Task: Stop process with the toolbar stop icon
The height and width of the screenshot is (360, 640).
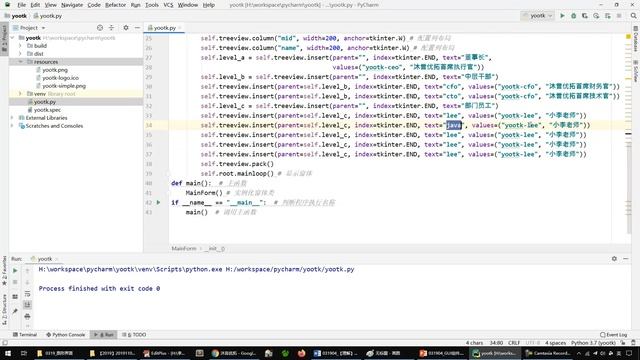Action: [619, 16]
